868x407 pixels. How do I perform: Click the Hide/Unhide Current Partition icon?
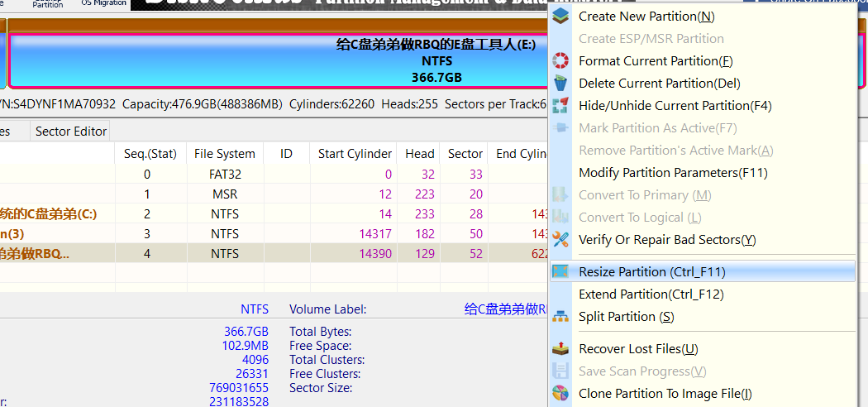560,106
